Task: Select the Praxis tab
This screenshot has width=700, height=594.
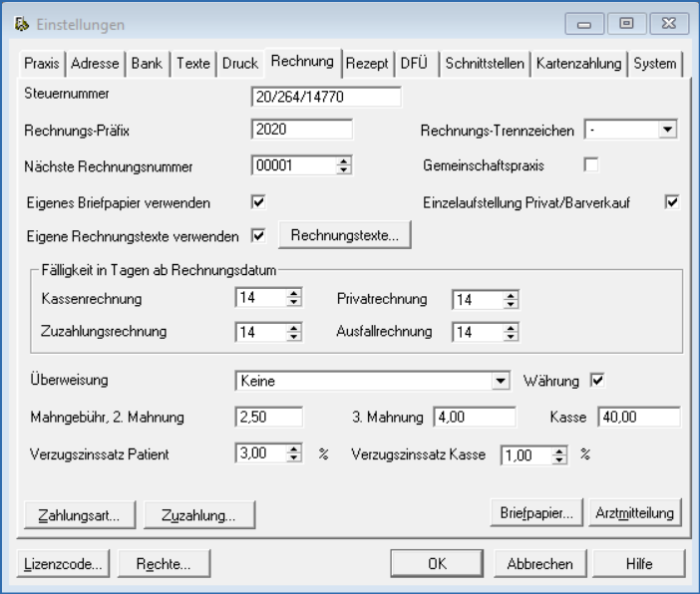Action: [x=43, y=63]
